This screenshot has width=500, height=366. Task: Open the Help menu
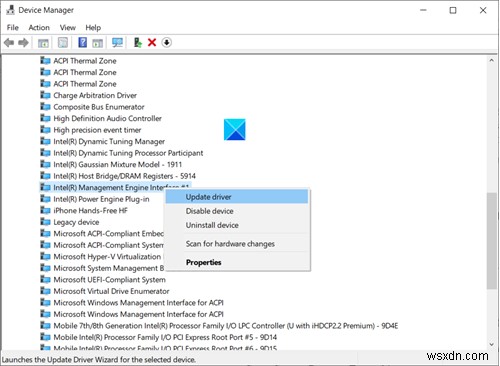pyautogui.click(x=93, y=28)
